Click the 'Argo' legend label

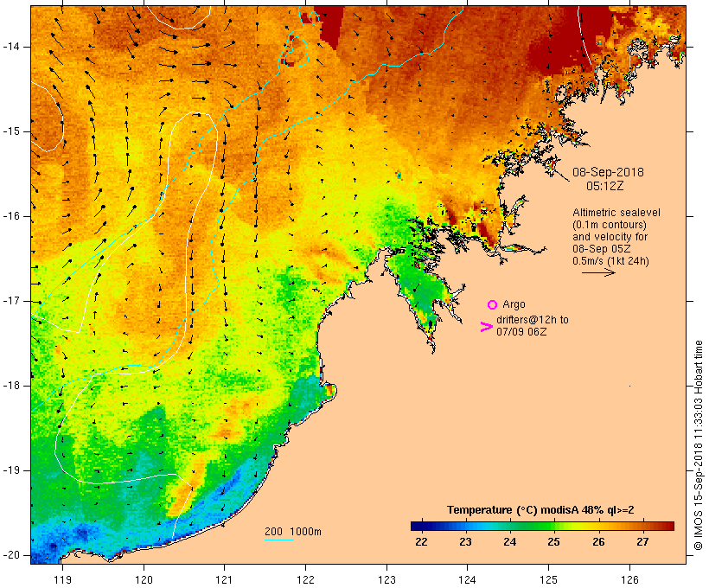coord(514,304)
